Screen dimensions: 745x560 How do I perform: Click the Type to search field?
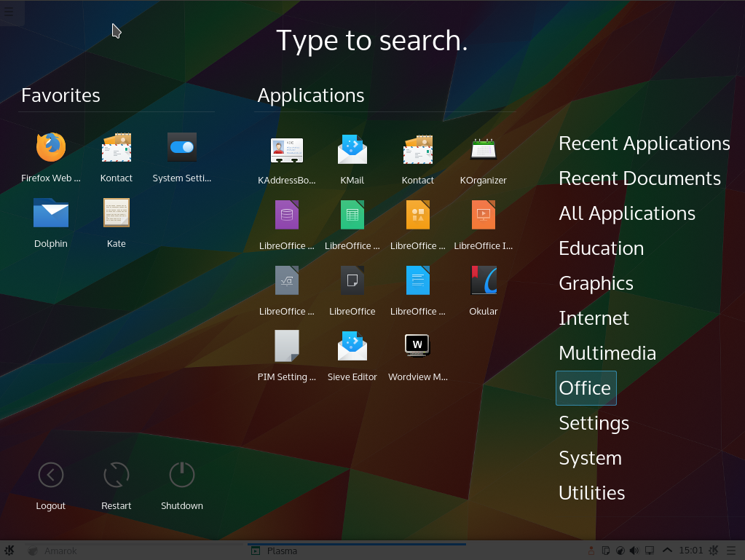click(372, 40)
